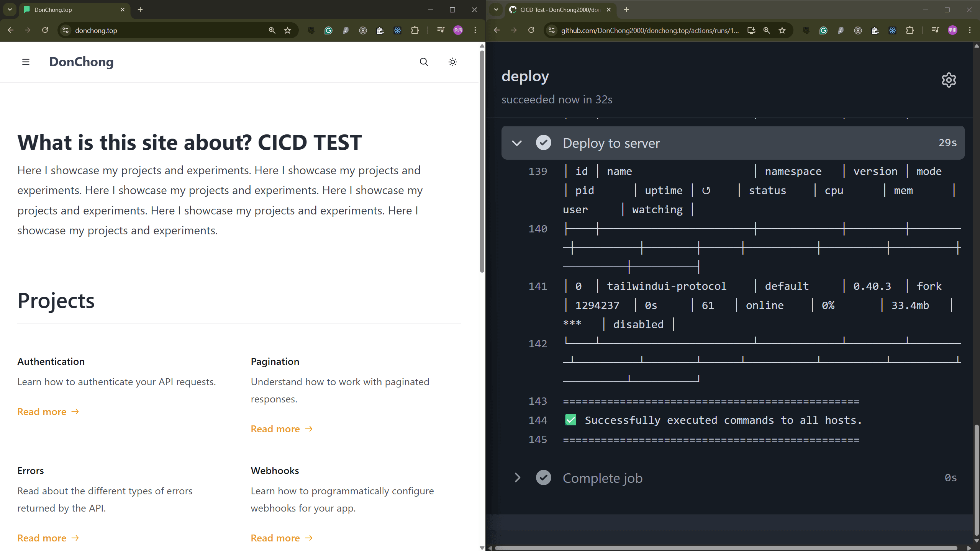
Task: Select the CICD Test GitHub tab
Action: 559,10
